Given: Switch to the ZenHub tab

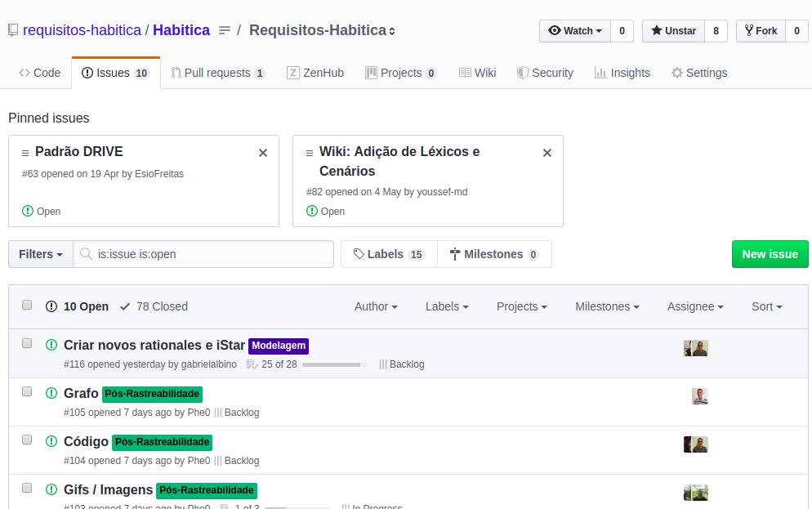Looking at the screenshot, I should tap(315, 73).
